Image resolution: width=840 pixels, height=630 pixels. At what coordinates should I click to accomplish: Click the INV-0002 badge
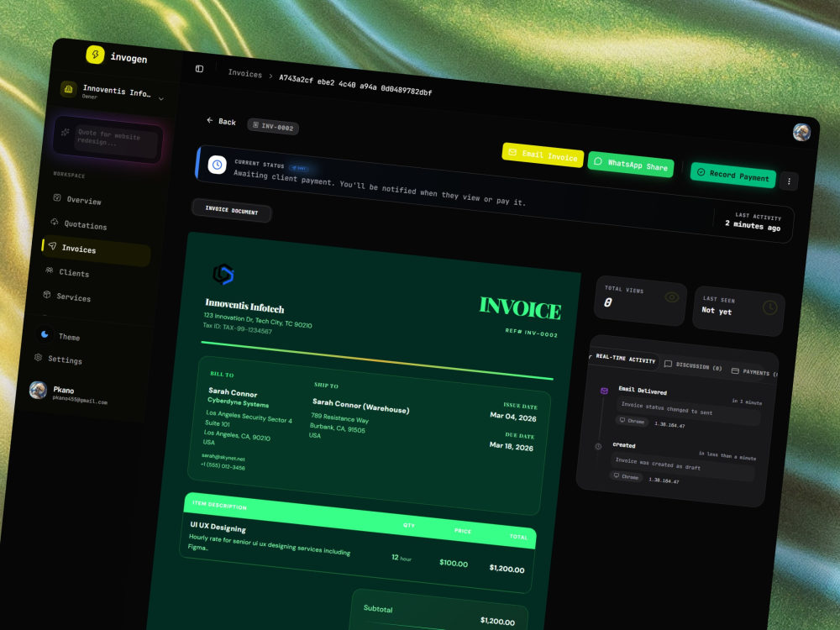[x=273, y=127]
